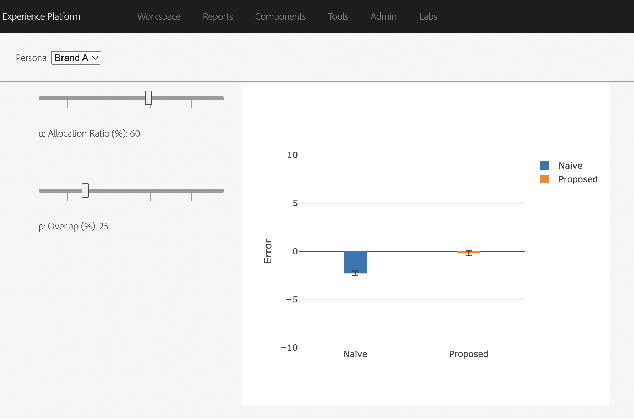634x420 pixels.
Task: Select the orange Proposed bar in the chart
Action: pos(468,252)
